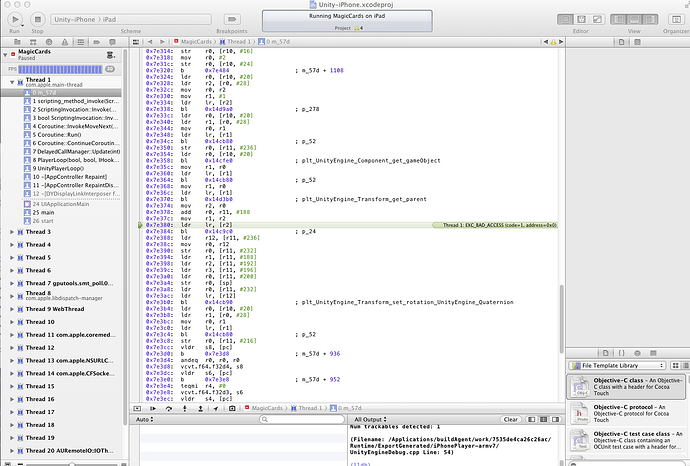Toggle the Navigator pane visibility
690x466 pixels.
619,19
